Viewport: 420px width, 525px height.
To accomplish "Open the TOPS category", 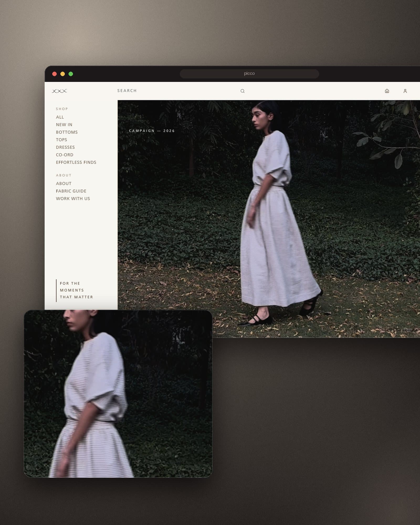I will (61, 140).
